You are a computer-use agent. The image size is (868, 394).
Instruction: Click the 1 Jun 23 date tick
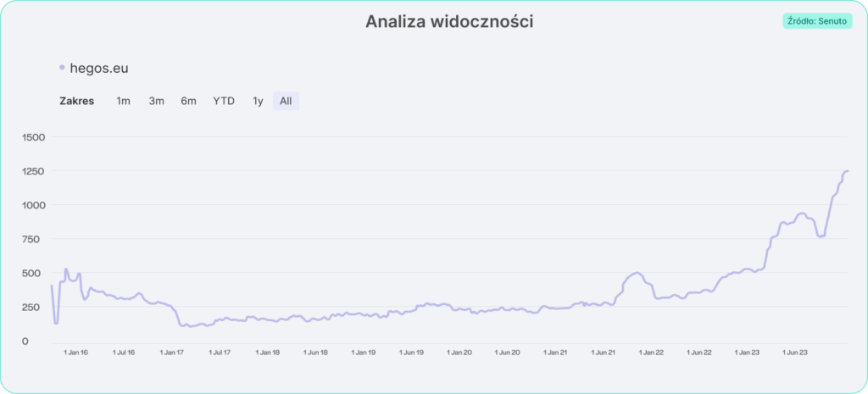click(x=796, y=352)
